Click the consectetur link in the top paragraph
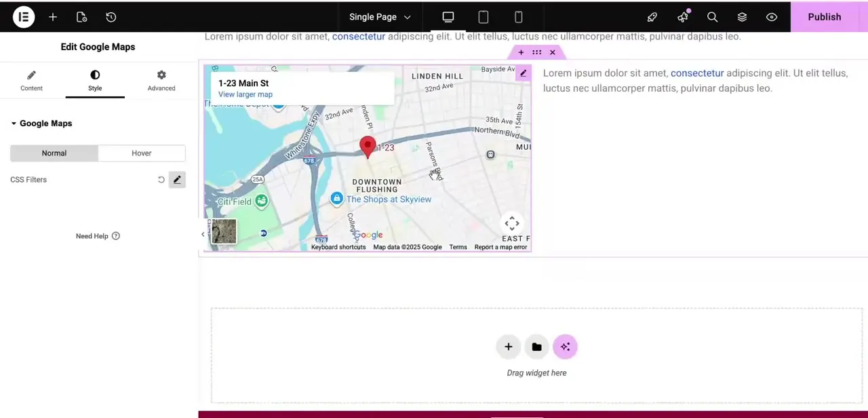The width and height of the screenshot is (868, 418). (x=359, y=37)
